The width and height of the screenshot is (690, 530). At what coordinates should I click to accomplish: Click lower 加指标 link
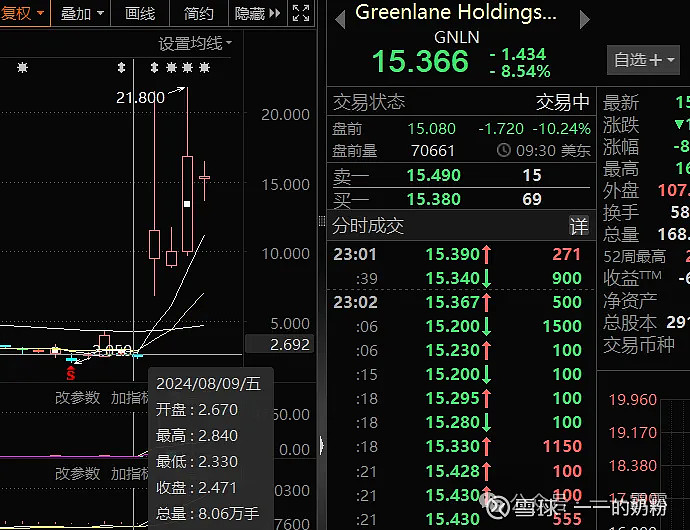point(130,474)
